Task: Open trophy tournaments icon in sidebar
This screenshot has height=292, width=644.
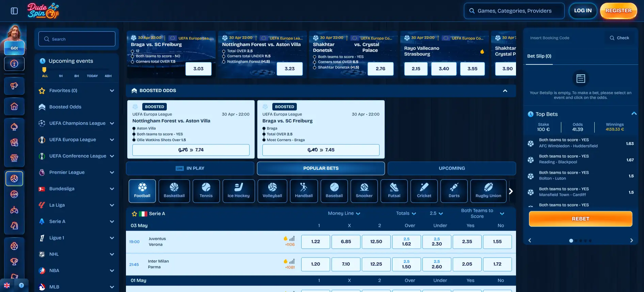Action: (14, 262)
